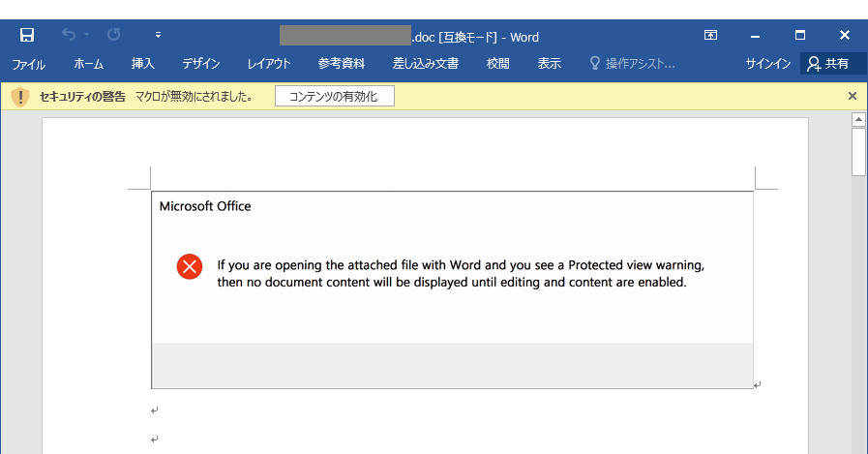Save the document with the floppy disk icon
This screenshot has height=454, width=868.
(x=26, y=35)
